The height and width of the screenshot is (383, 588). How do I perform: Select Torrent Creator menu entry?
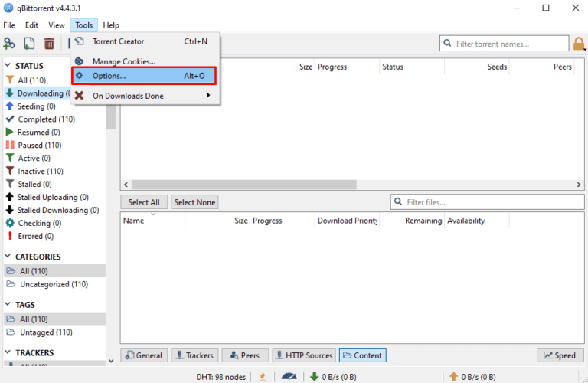coord(145,41)
